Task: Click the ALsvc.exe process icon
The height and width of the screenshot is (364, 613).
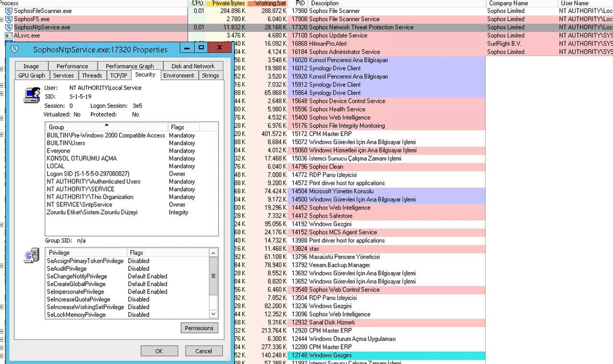Action: coord(8,35)
